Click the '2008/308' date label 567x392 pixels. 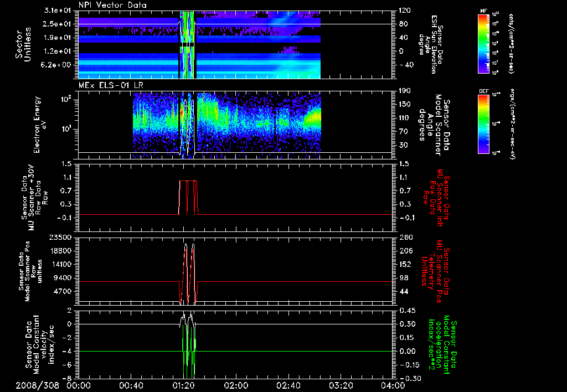point(37,385)
